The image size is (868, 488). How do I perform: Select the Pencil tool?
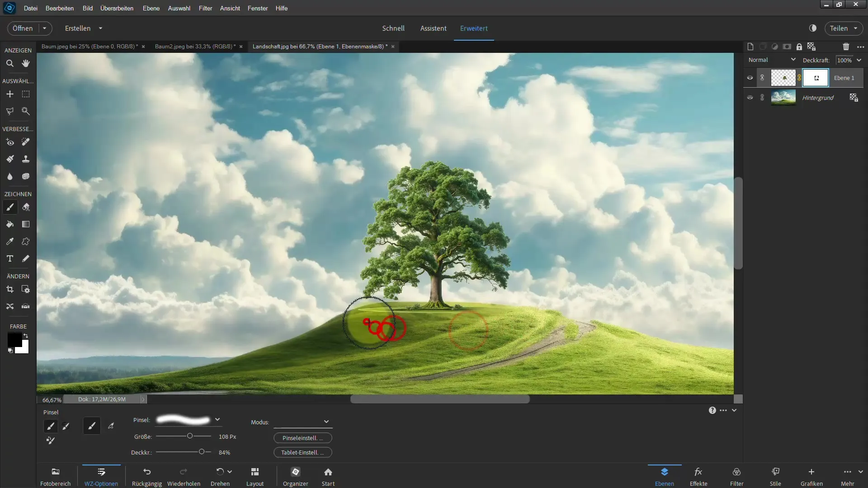[x=26, y=258]
